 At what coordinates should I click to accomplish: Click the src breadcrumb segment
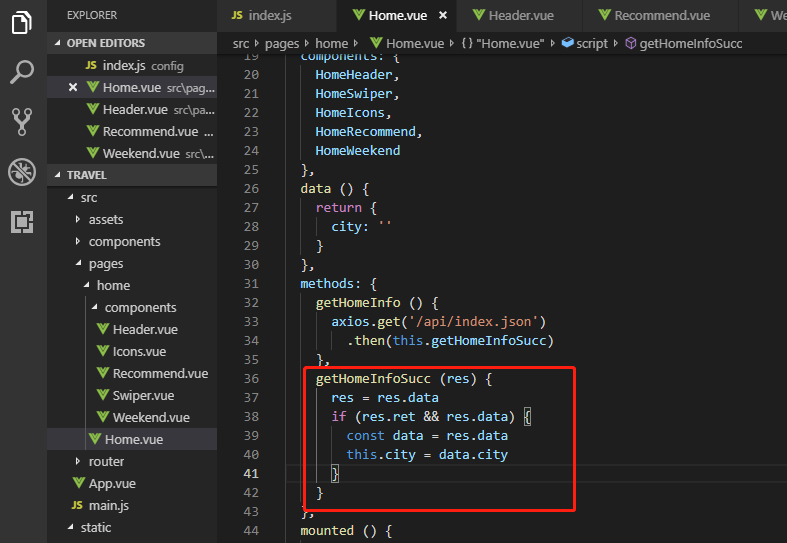241,44
